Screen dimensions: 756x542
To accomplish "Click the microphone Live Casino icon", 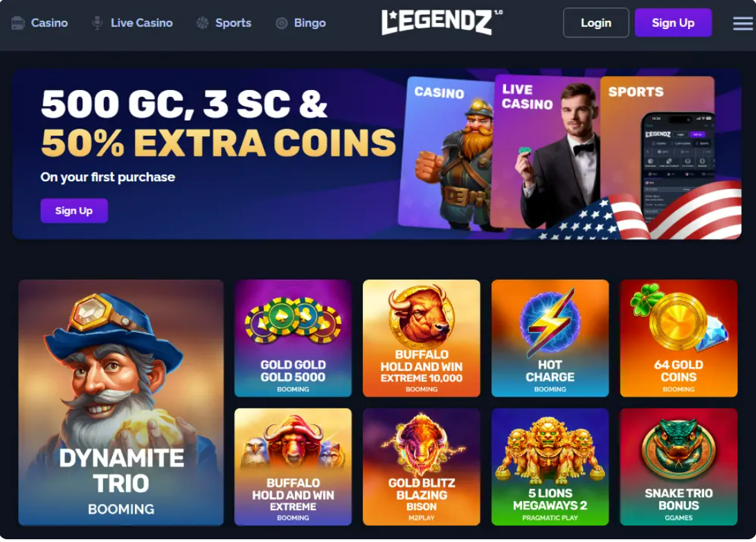I will (97, 23).
